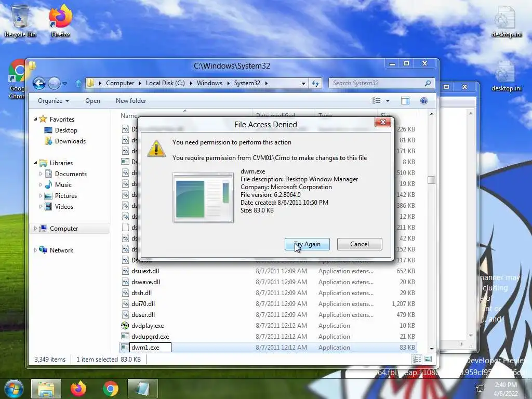Click the dwm1.exe rename text box
Viewport: 532px width, 399px height.
coord(150,348)
